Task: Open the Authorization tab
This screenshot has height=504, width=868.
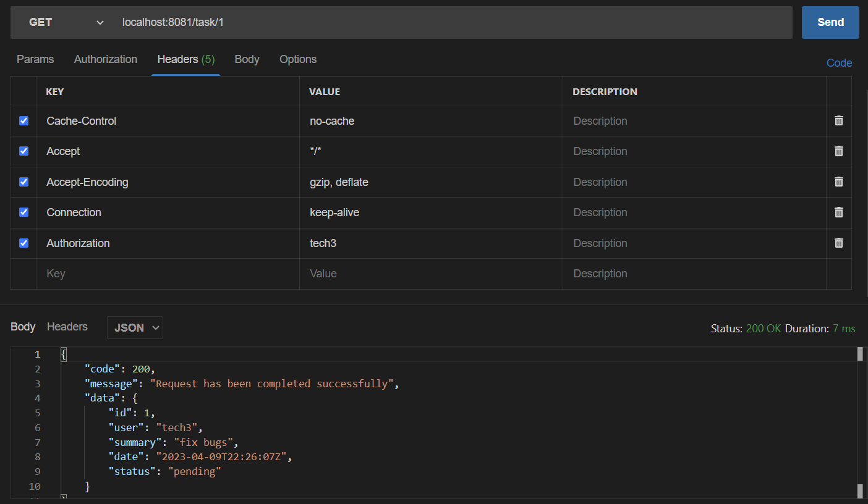Action: 105,59
